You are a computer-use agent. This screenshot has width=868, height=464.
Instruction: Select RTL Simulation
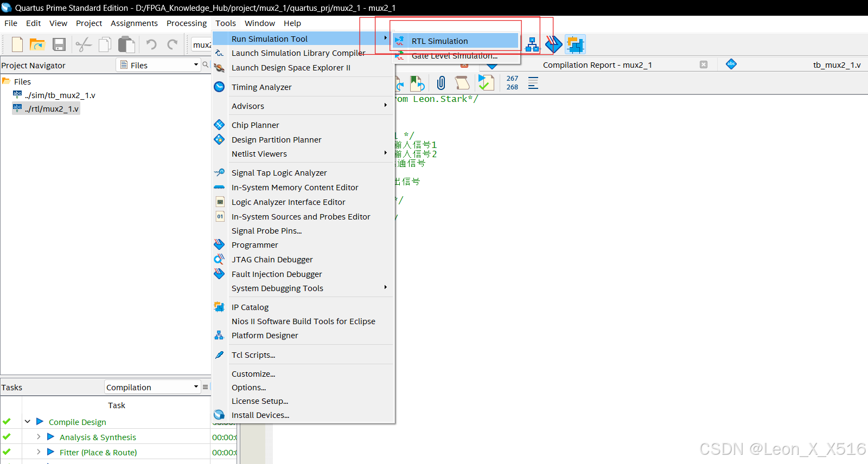(455, 41)
